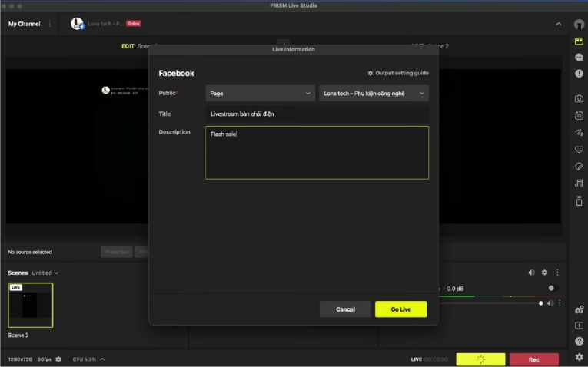This screenshot has width=588, height=367.
Task: Open the background music note icon
Action: point(579,183)
